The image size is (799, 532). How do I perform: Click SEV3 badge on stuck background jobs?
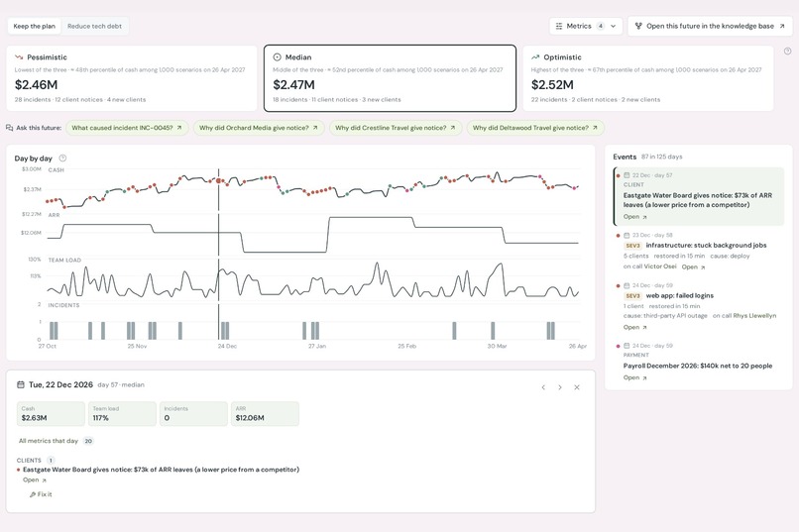pos(632,246)
